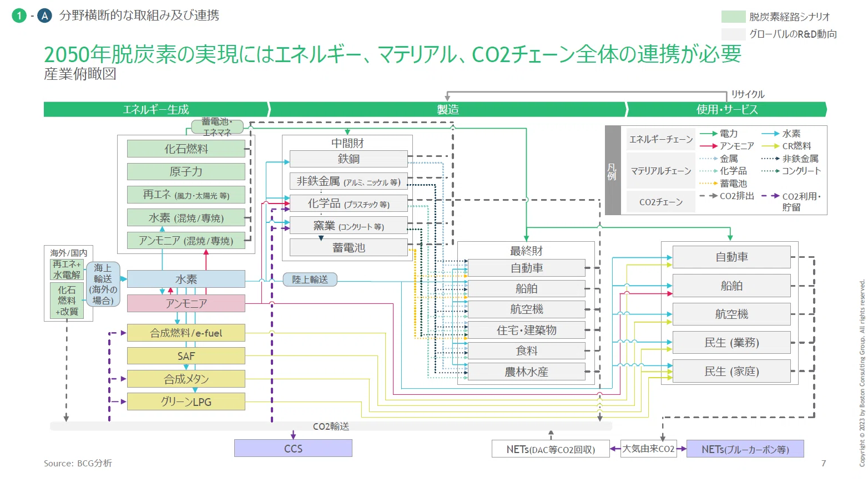Click the 再エネ+水電解 box
This screenshot has height=488, width=868.
coord(67,270)
